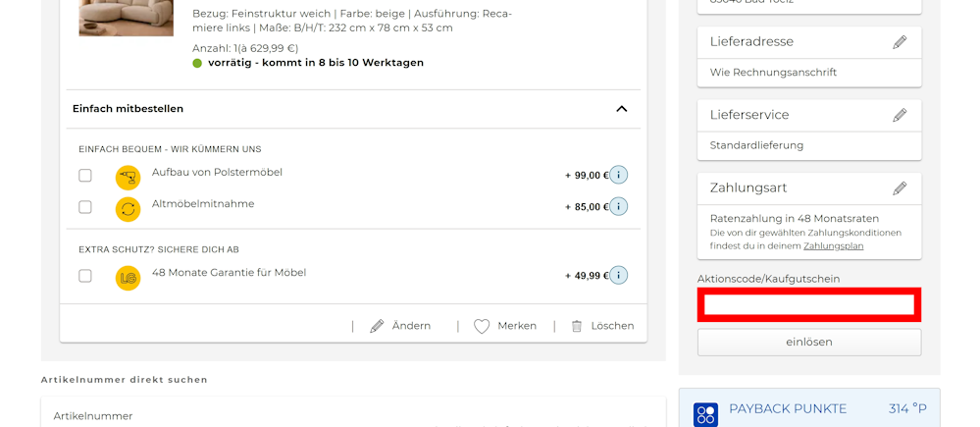
Task: Click the 'Artikelnummer direkt suchen' heading
Action: pos(124,380)
